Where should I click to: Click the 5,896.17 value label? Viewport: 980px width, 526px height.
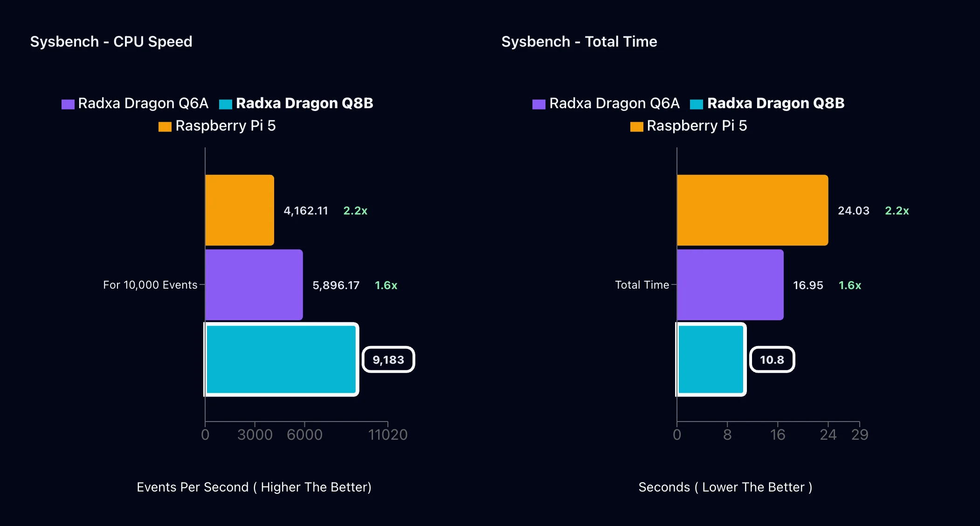tap(336, 285)
